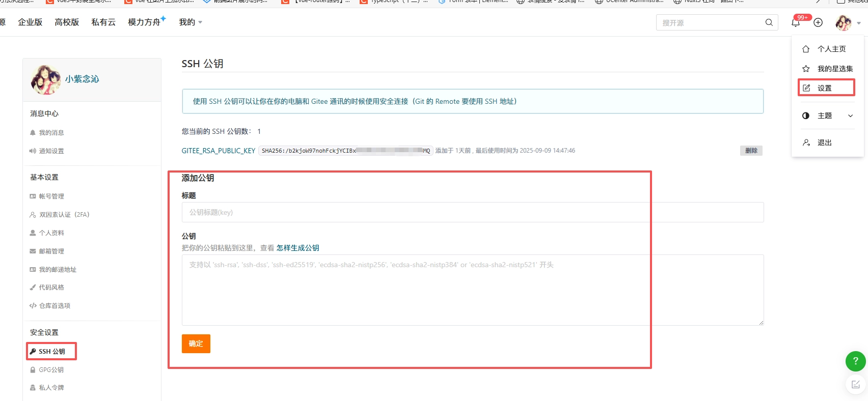Click the 删除 button for the SSH key

pos(751,151)
